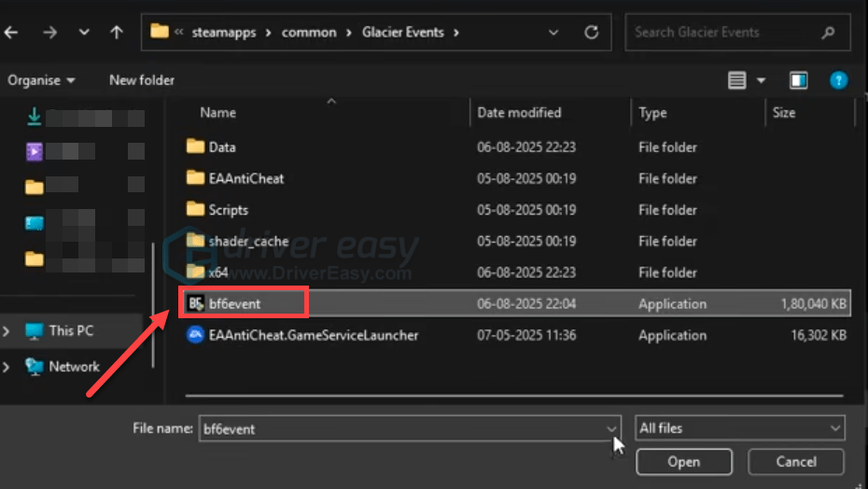Image resolution: width=868 pixels, height=489 pixels.
Task: Click the Up directory arrow icon
Action: (x=116, y=33)
